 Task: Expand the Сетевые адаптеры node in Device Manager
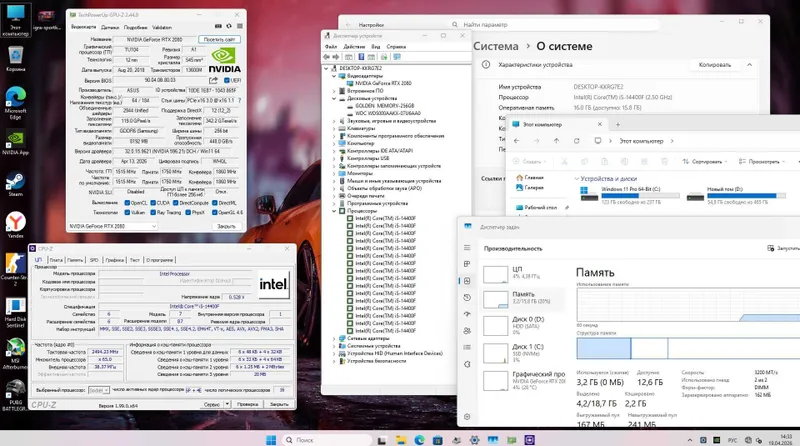334,338
